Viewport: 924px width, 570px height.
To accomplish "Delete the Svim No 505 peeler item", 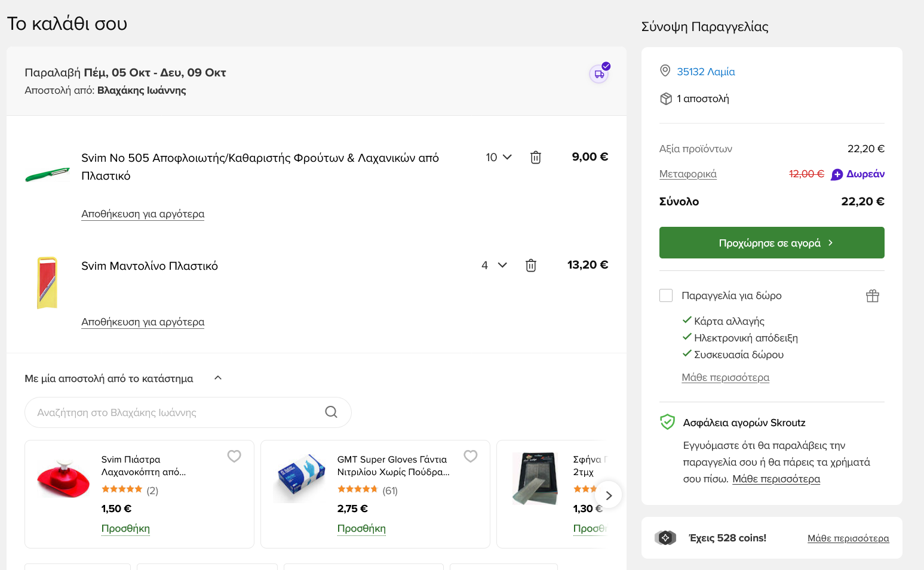I will pos(536,158).
